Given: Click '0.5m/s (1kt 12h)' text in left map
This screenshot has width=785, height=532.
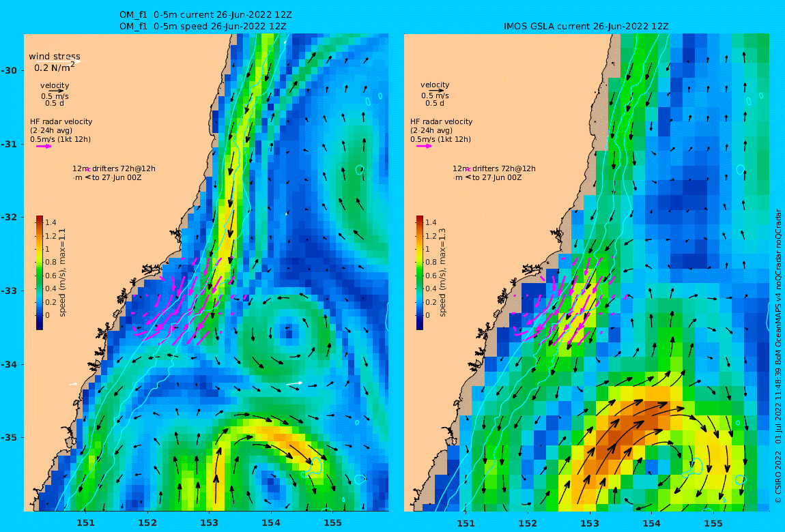Looking at the screenshot, I should tap(60, 140).
